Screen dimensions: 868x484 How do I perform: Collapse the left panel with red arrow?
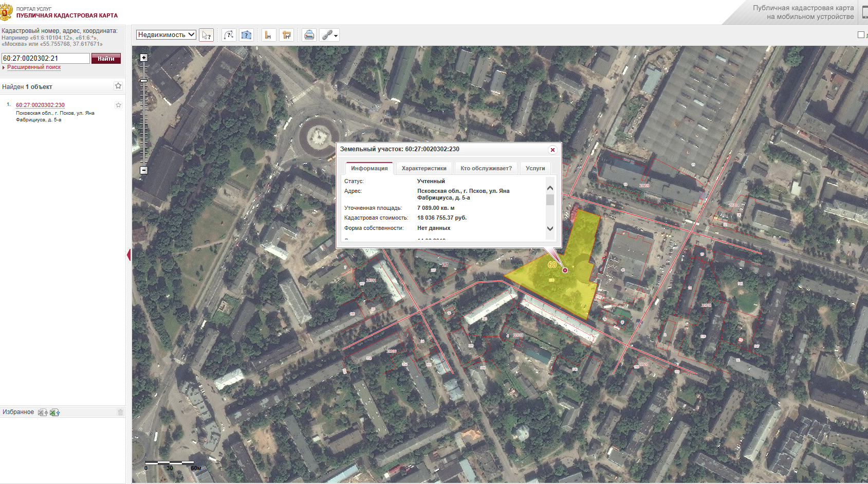click(x=128, y=255)
